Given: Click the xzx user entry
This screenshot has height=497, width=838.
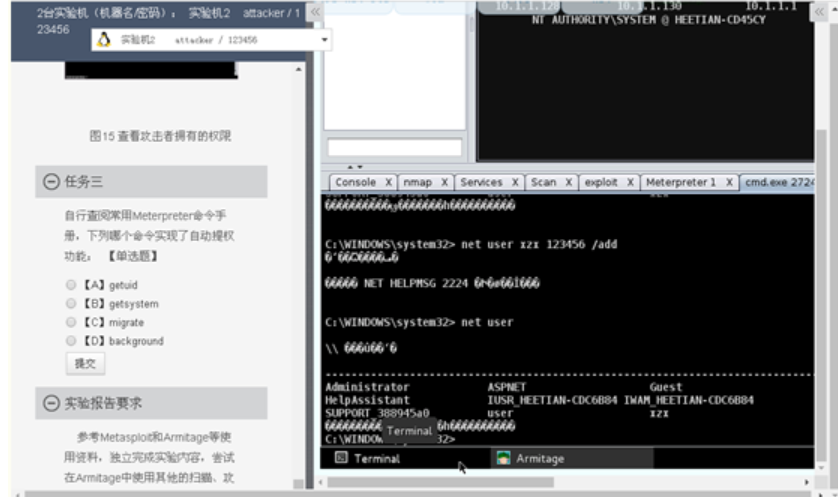Looking at the screenshot, I should (x=659, y=414).
